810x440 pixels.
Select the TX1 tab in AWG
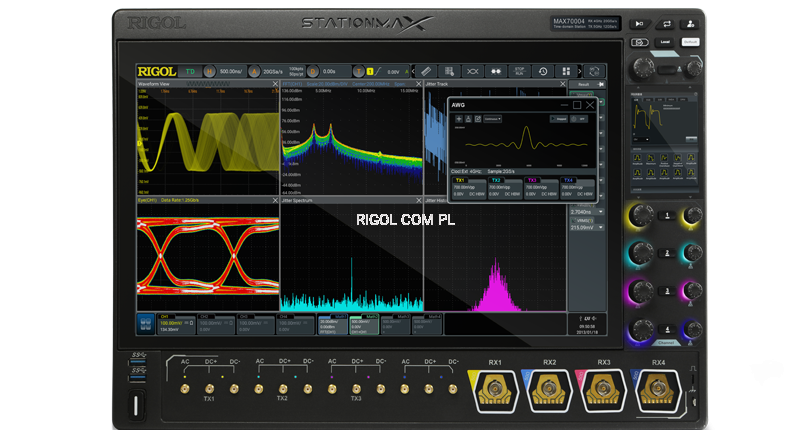[x=459, y=179]
